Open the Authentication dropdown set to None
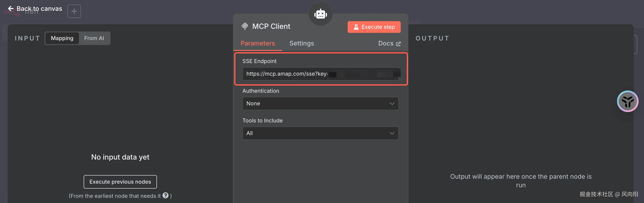 pos(320,103)
